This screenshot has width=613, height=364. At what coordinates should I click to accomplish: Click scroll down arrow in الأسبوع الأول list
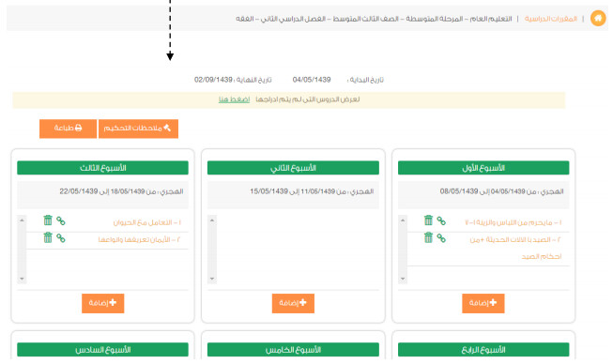[403, 279]
